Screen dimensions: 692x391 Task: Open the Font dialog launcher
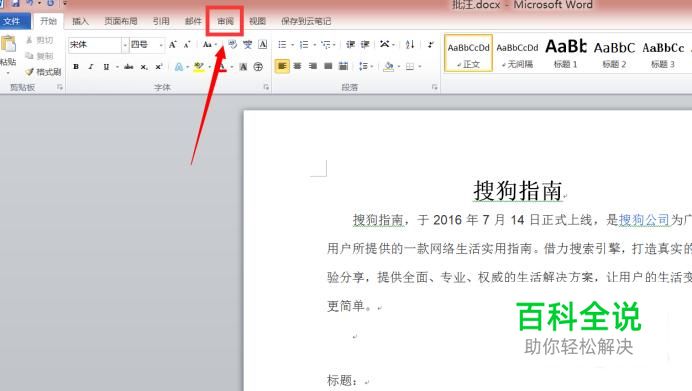click(x=266, y=87)
